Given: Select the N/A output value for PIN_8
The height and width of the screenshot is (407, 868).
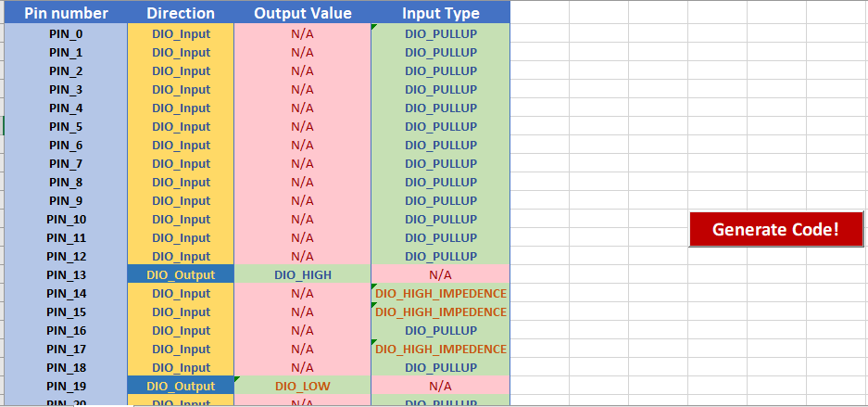Looking at the screenshot, I should coord(302,182).
